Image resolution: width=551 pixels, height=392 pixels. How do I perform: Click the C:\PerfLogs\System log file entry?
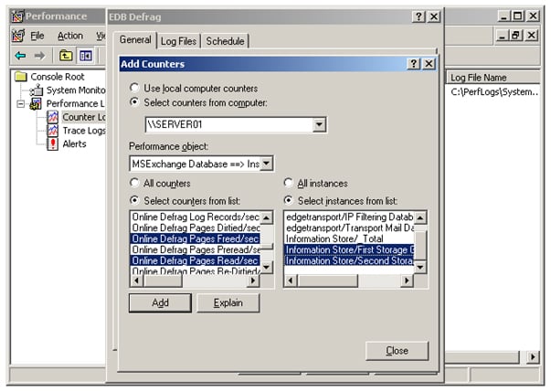click(494, 91)
